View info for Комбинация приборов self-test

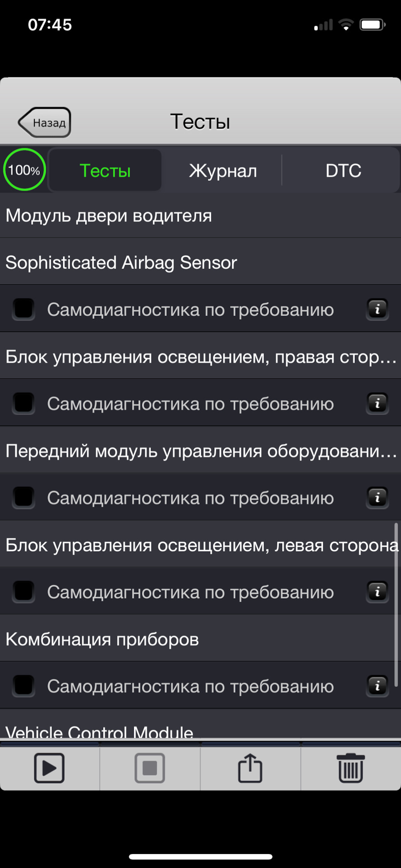pyautogui.click(x=377, y=686)
